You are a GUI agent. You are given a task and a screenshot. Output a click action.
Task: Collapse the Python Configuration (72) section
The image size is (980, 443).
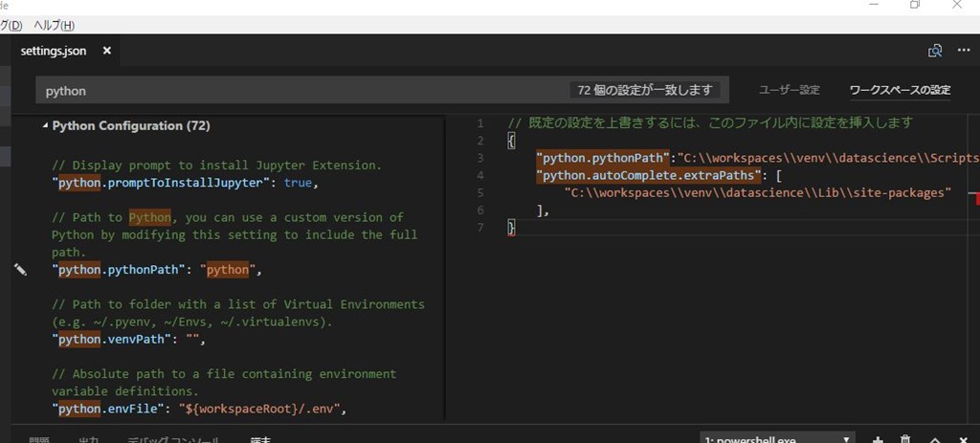[44, 125]
